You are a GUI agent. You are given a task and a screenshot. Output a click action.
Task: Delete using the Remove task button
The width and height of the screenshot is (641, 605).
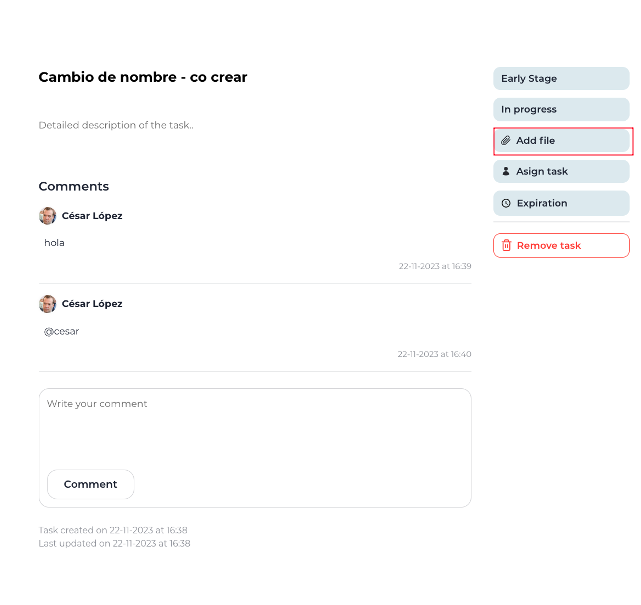(561, 245)
